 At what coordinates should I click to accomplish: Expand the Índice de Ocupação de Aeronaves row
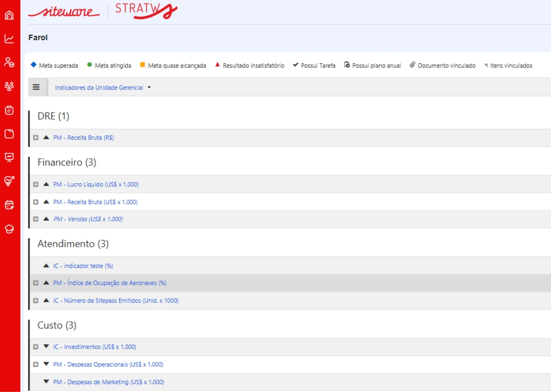point(36,283)
